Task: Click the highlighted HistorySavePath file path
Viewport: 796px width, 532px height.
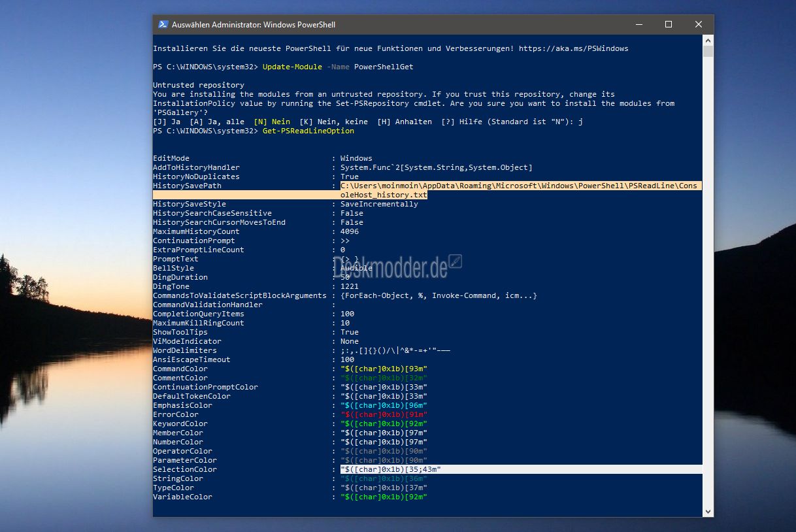Action: [520, 186]
